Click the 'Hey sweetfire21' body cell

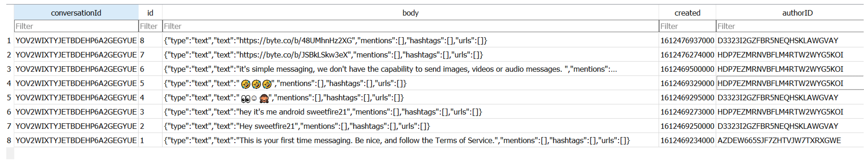(x=297, y=126)
